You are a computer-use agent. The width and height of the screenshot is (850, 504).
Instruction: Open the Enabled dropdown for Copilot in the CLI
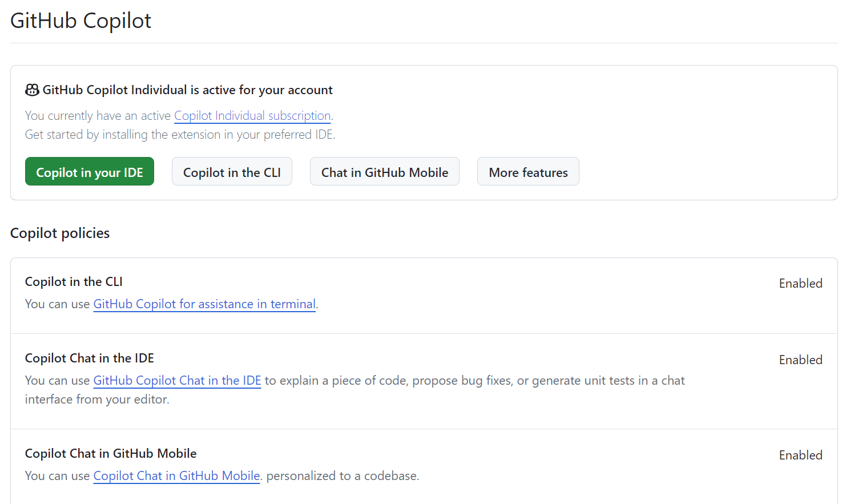click(x=800, y=283)
